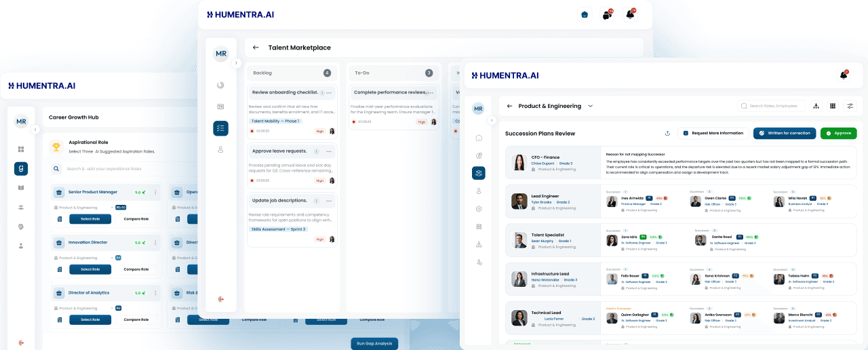Expand sidebar chevron in Talent Marketplace window
Screen dimensions: 868x350
236,63
